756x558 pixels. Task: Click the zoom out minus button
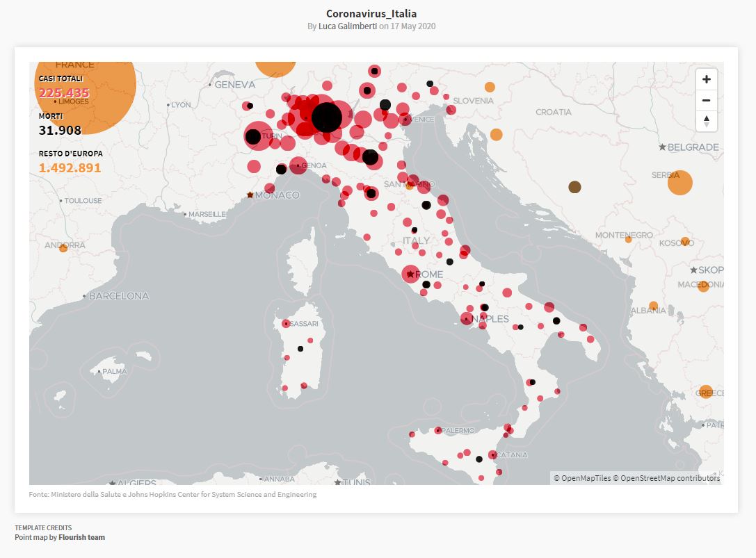706,100
